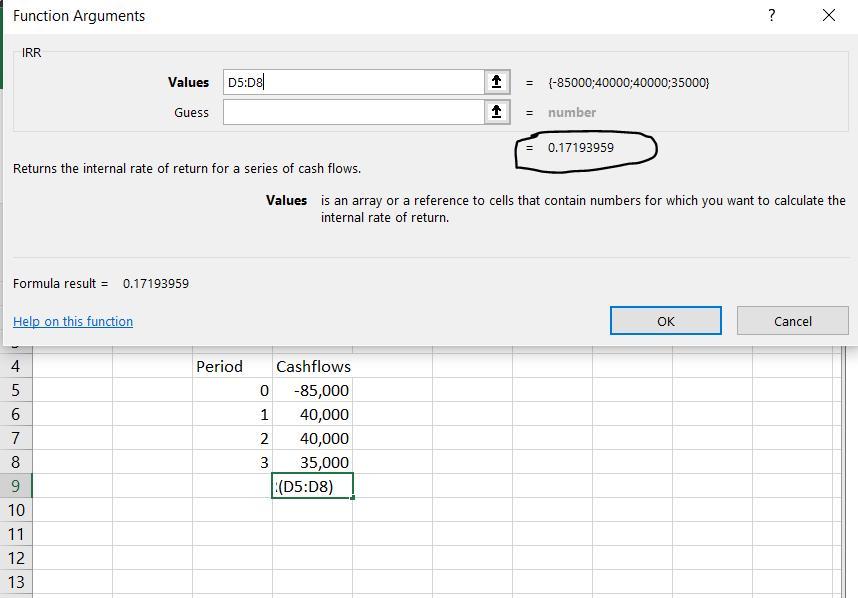Screen dimensions: 858x598
Task: Select row 5 header
Action: point(16,390)
